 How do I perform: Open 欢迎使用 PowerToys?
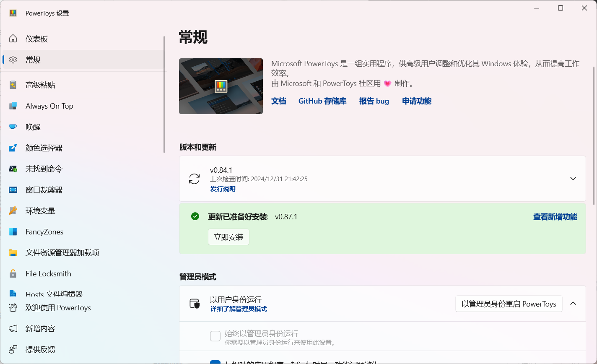[x=83, y=307]
